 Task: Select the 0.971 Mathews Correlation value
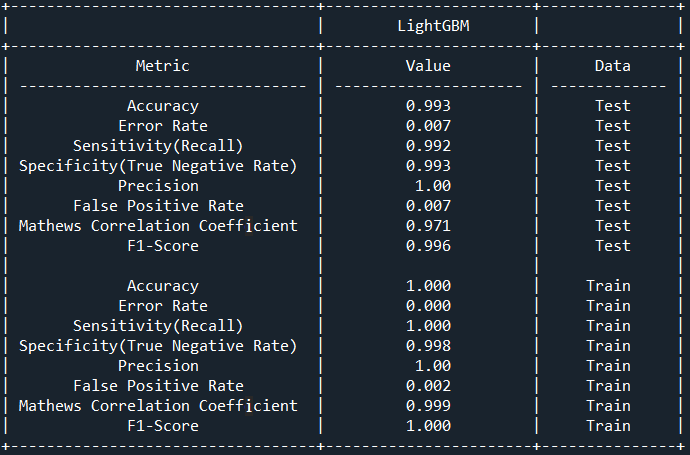428,226
